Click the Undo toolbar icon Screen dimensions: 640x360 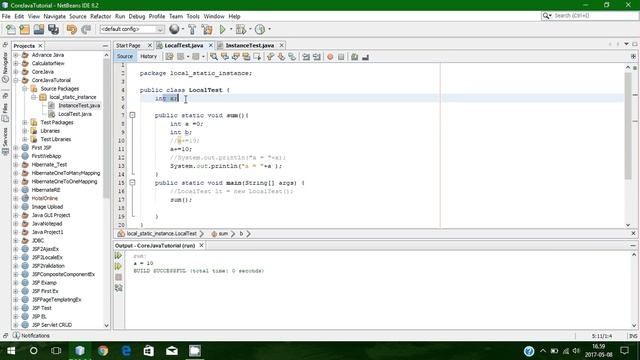(x=72, y=29)
